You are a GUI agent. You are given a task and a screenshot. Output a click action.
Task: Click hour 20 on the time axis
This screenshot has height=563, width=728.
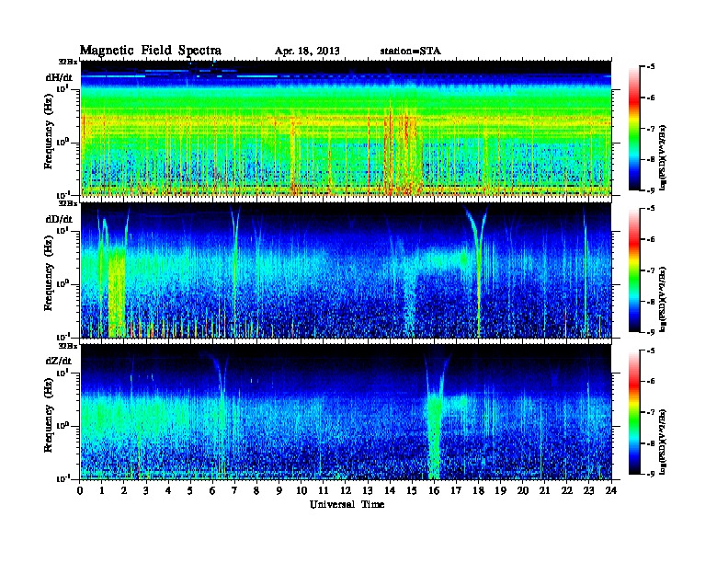[523, 491]
